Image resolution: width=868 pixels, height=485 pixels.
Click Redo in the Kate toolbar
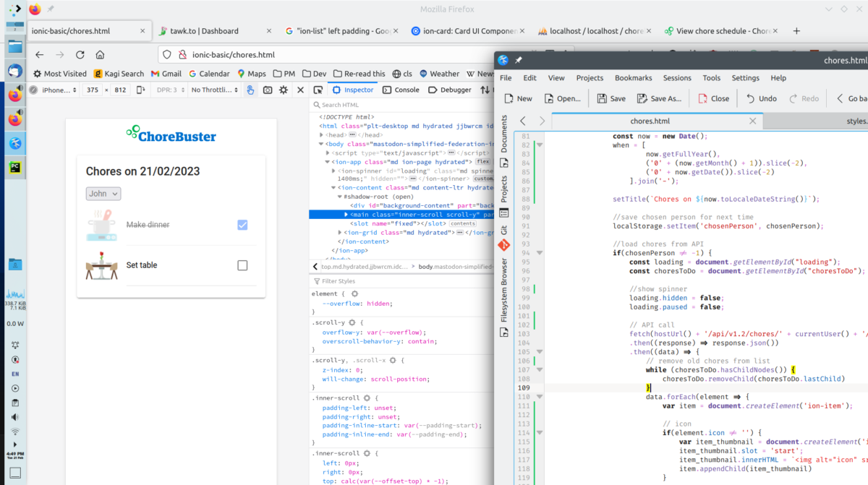pos(804,98)
